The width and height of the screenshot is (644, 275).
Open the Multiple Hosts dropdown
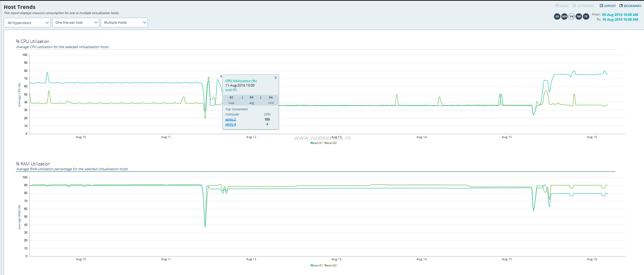click(x=124, y=23)
